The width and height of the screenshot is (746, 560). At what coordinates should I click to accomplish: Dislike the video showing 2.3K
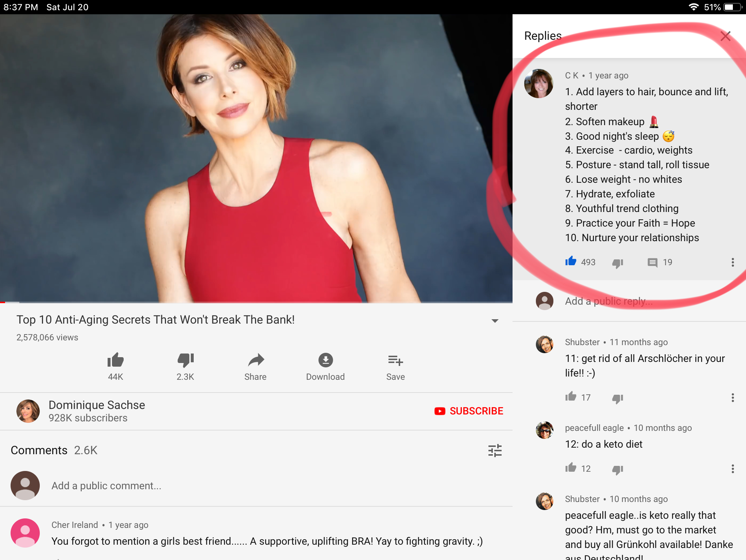(x=185, y=360)
